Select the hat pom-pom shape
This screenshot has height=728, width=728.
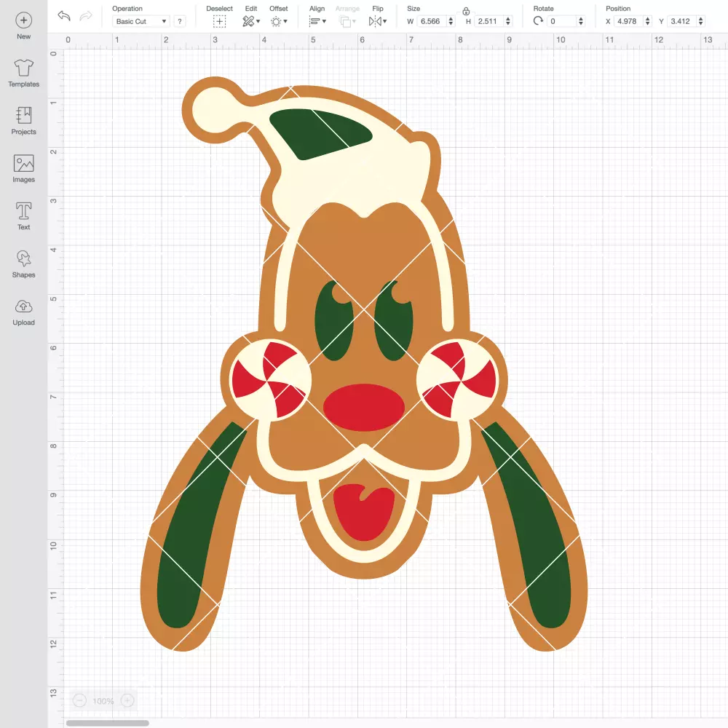213,110
